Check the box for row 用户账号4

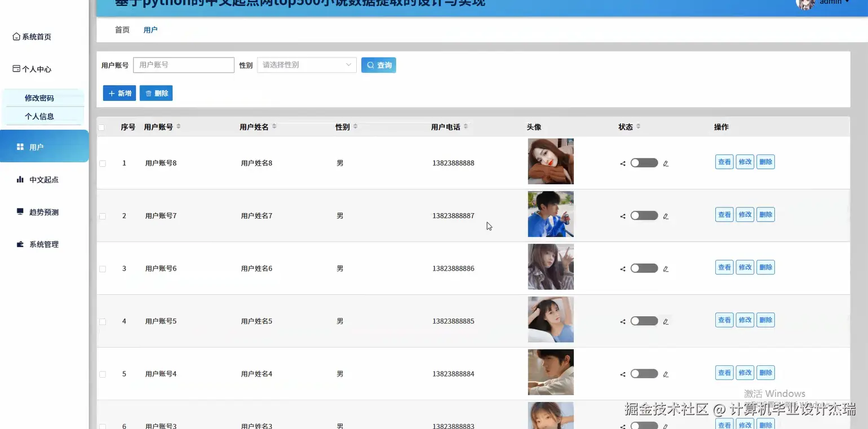click(103, 374)
